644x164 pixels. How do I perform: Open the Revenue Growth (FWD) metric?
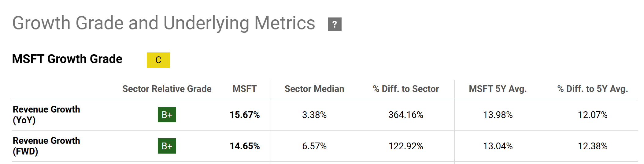click(x=46, y=146)
